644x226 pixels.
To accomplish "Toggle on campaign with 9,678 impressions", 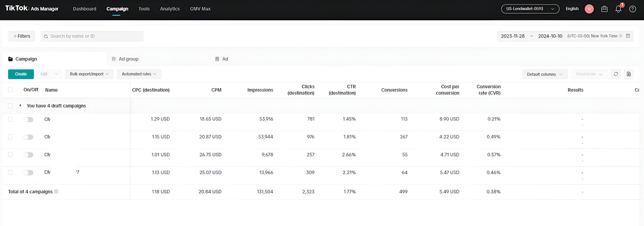I will pyautogui.click(x=28, y=155).
